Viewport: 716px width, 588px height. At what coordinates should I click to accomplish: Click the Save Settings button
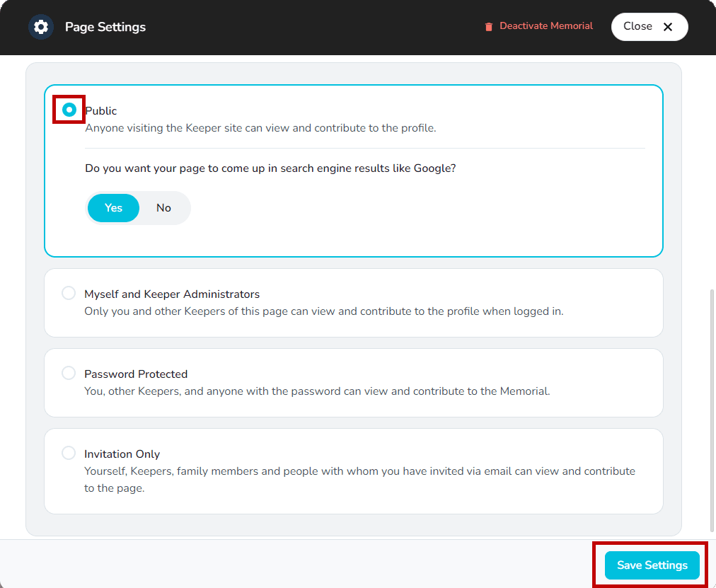tap(651, 565)
